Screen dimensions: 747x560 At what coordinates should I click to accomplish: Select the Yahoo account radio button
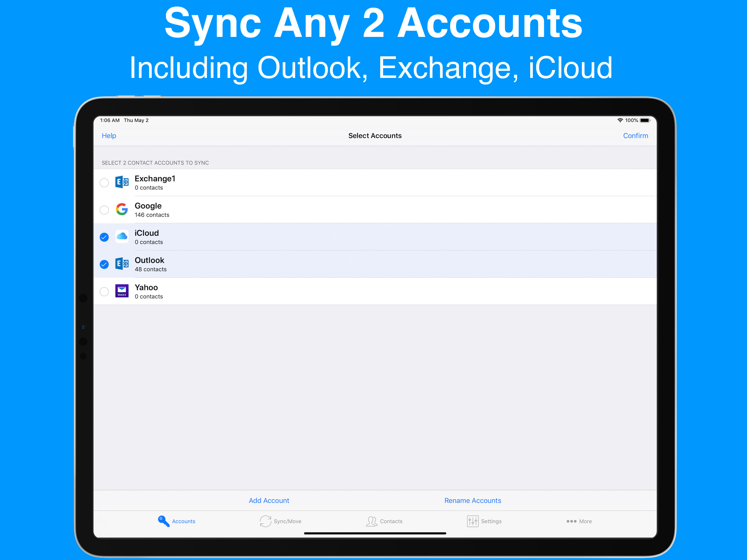pos(104,291)
